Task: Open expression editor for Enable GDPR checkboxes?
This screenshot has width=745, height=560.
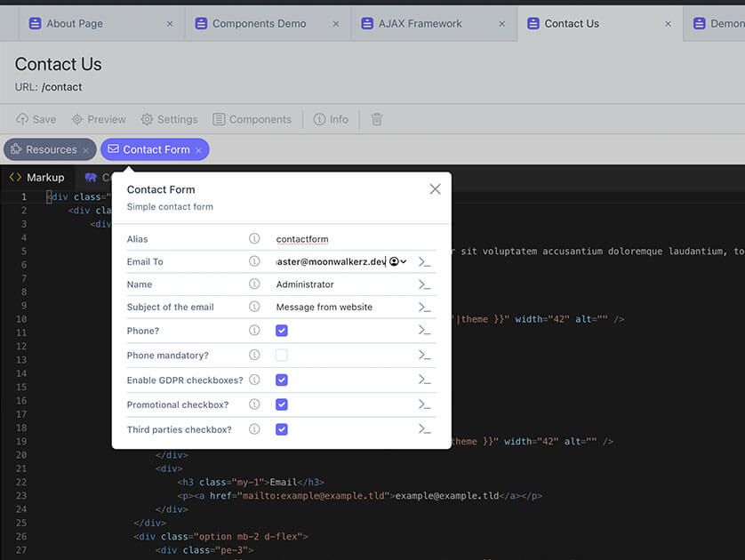Action: click(x=424, y=380)
